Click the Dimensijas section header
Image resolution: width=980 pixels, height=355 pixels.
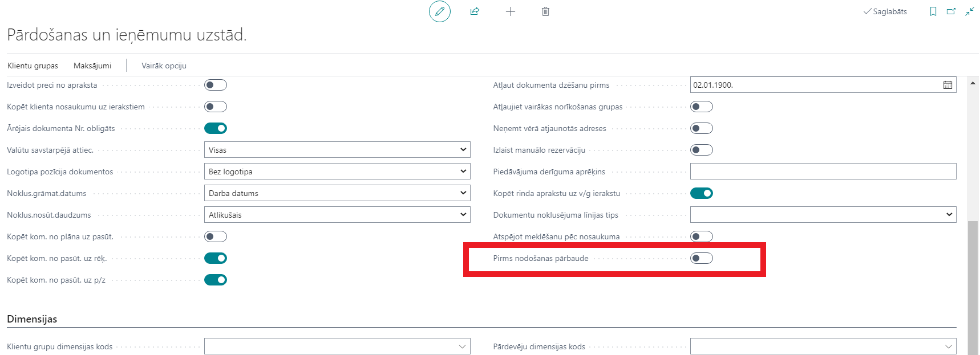[x=32, y=319]
